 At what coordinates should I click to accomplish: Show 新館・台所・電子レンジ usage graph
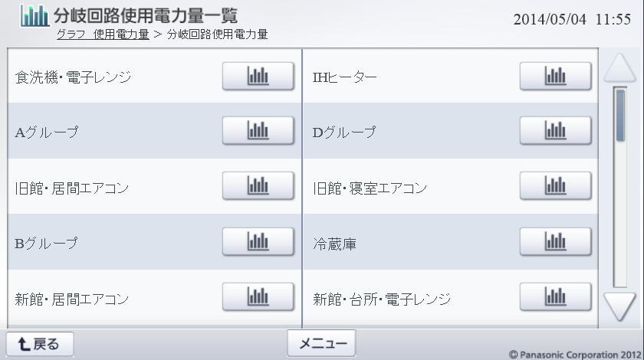pos(556,297)
